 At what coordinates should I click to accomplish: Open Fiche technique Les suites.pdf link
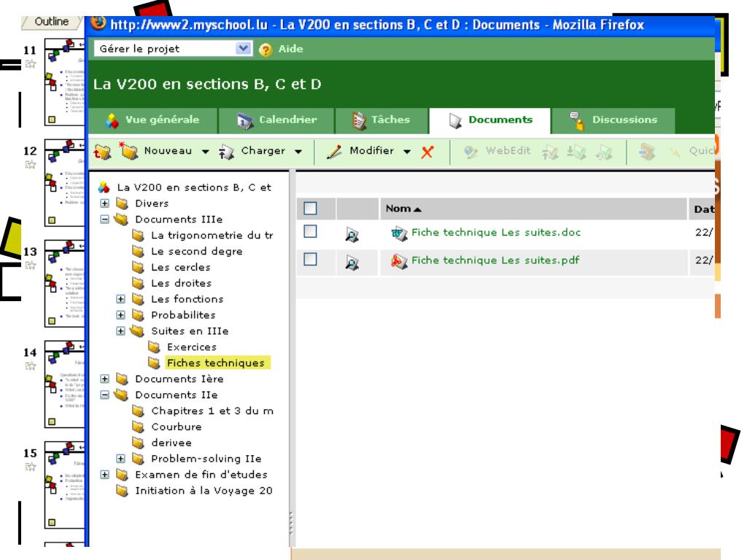tap(495, 260)
